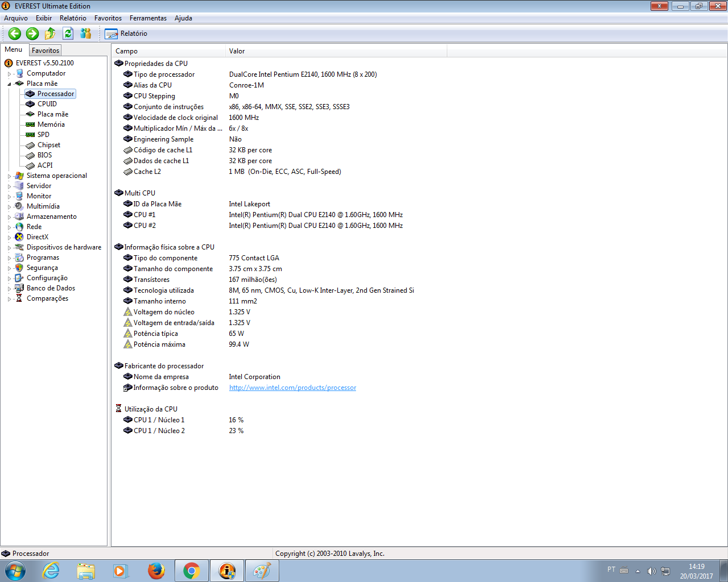Switch to the Favoritos tab in sidebar
728x582 pixels.
coord(45,51)
